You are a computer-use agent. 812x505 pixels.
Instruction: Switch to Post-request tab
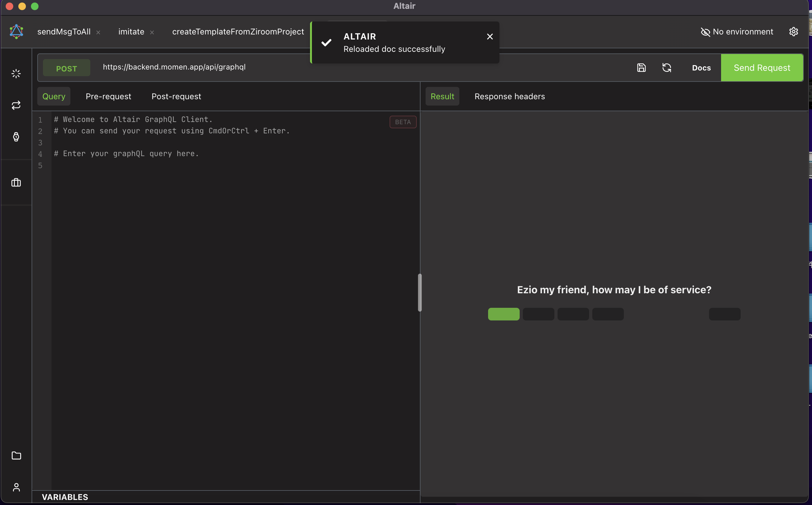click(176, 96)
